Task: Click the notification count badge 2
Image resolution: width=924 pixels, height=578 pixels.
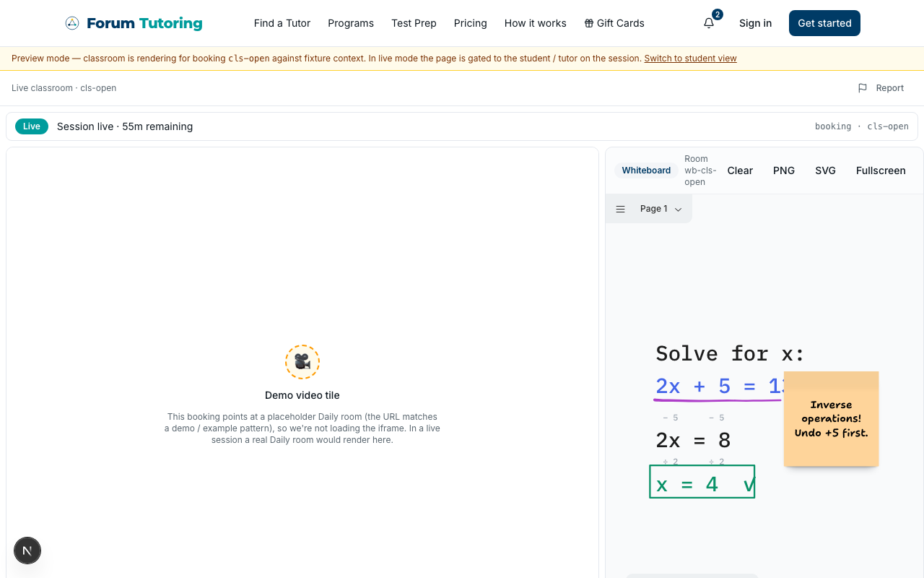Action: point(718,14)
